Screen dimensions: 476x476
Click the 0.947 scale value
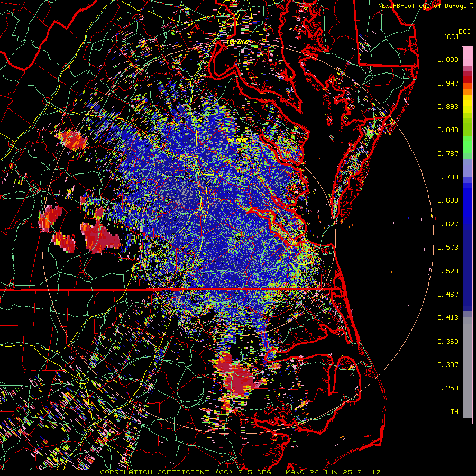tap(448, 83)
